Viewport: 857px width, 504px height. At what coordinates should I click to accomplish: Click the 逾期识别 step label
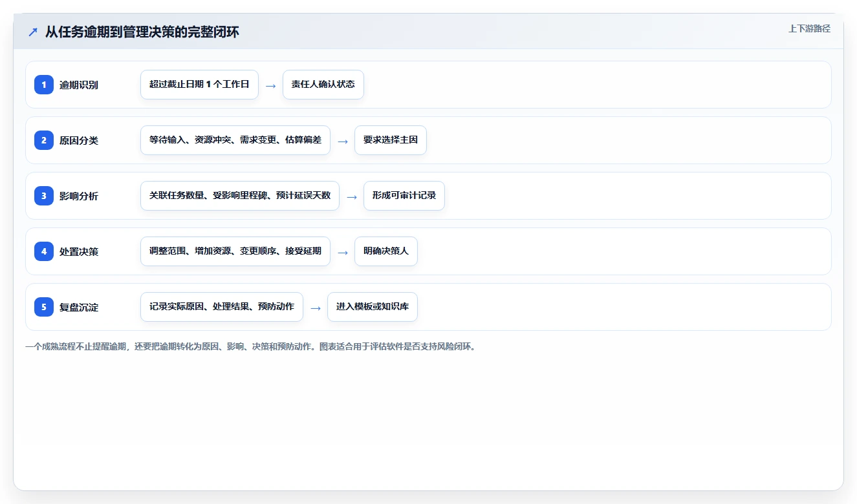pos(79,85)
